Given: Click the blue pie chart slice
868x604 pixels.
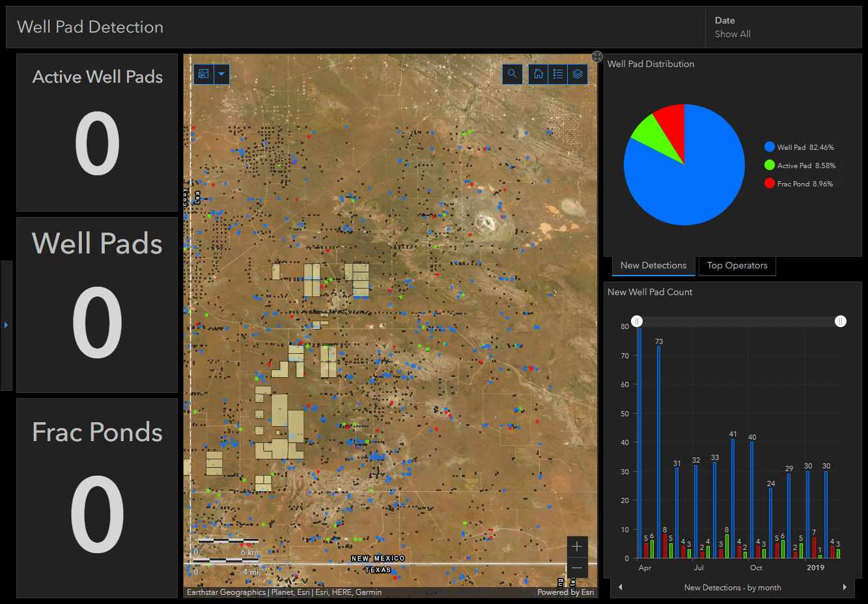Looking at the screenshot, I should tap(697, 182).
